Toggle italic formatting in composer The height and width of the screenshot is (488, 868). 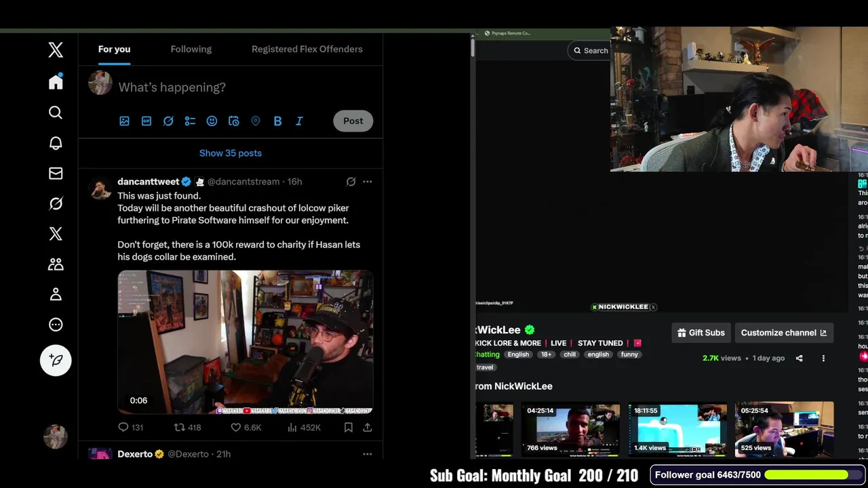299,121
